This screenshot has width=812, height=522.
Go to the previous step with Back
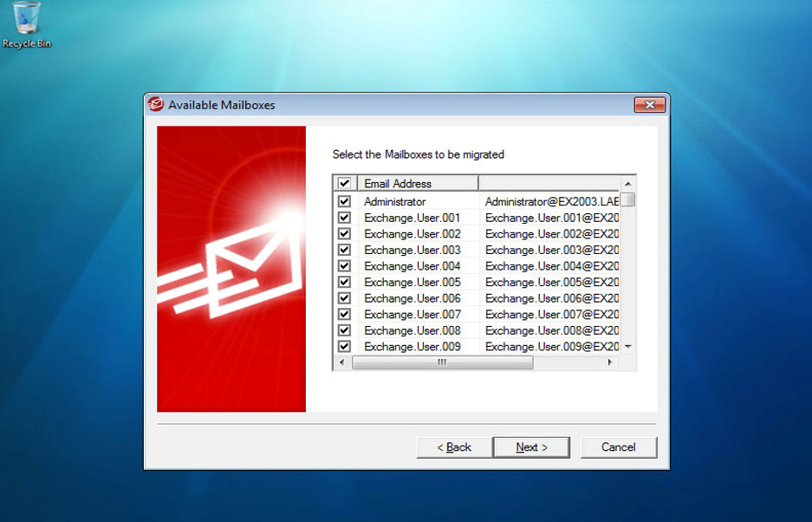(x=454, y=447)
